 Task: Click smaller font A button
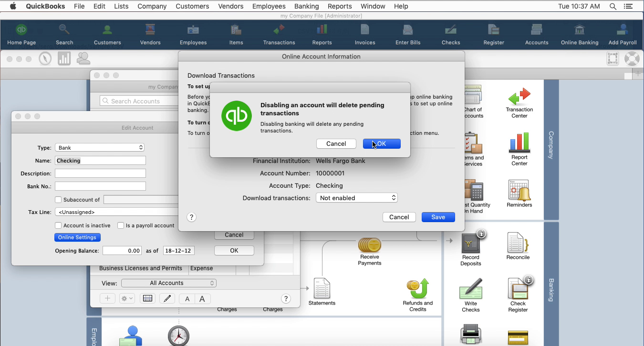click(x=187, y=299)
